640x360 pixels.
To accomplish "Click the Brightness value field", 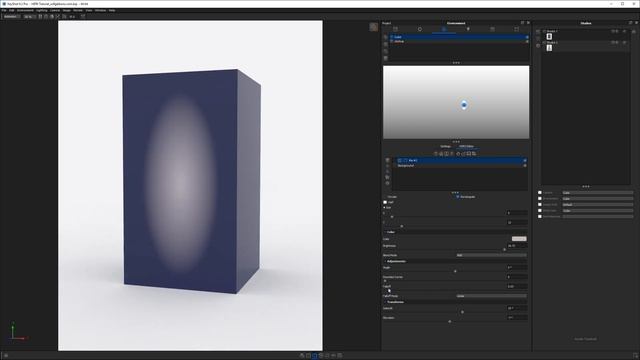I will pyautogui.click(x=516, y=246).
